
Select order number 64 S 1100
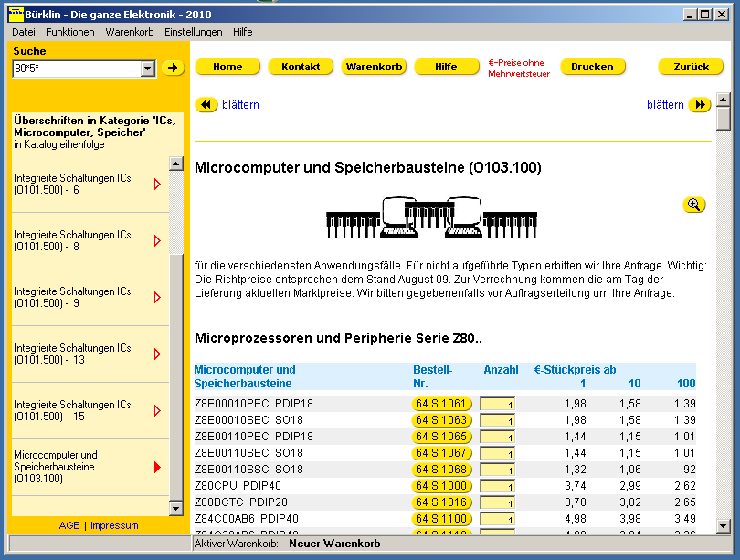pyautogui.click(x=441, y=519)
